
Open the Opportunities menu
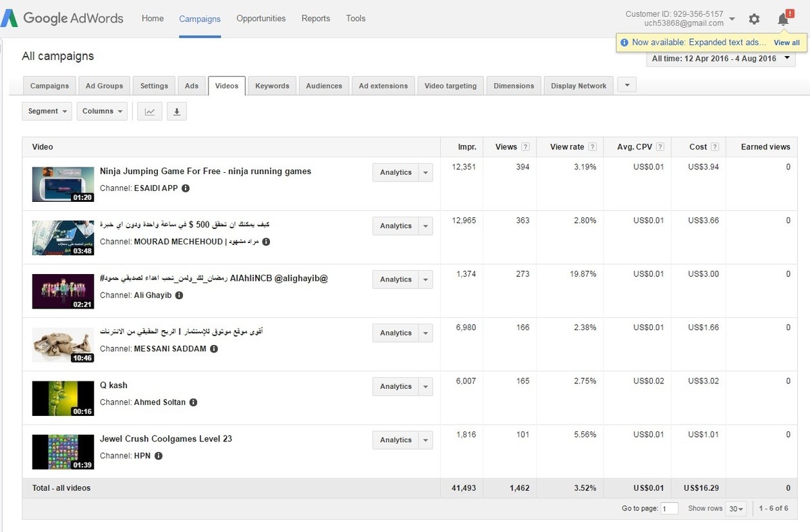point(261,19)
